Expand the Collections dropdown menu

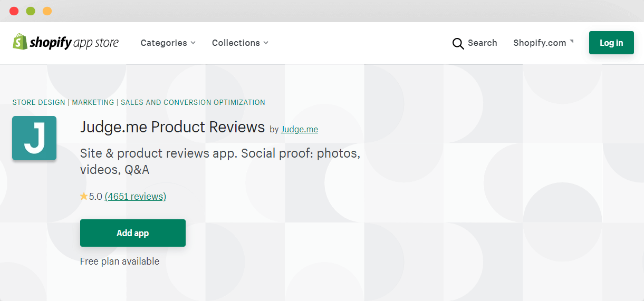[x=240, y=43]
